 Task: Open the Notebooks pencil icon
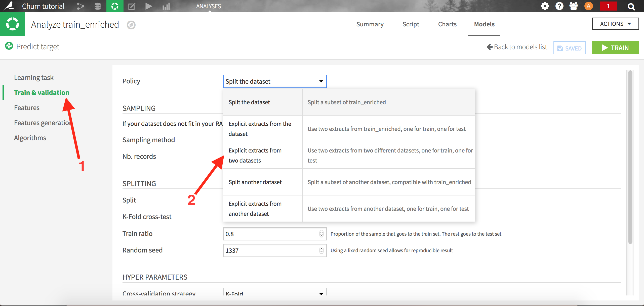(132, 6)
